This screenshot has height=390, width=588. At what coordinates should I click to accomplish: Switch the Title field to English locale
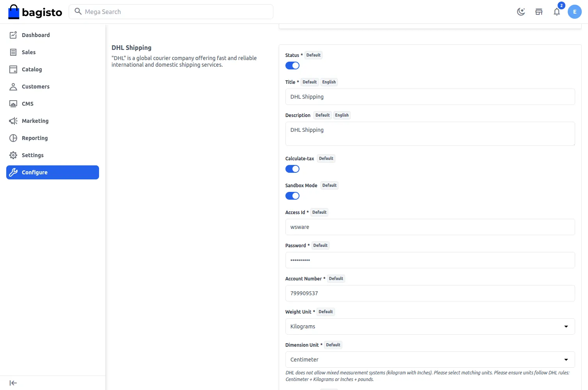tap(329, 82)
